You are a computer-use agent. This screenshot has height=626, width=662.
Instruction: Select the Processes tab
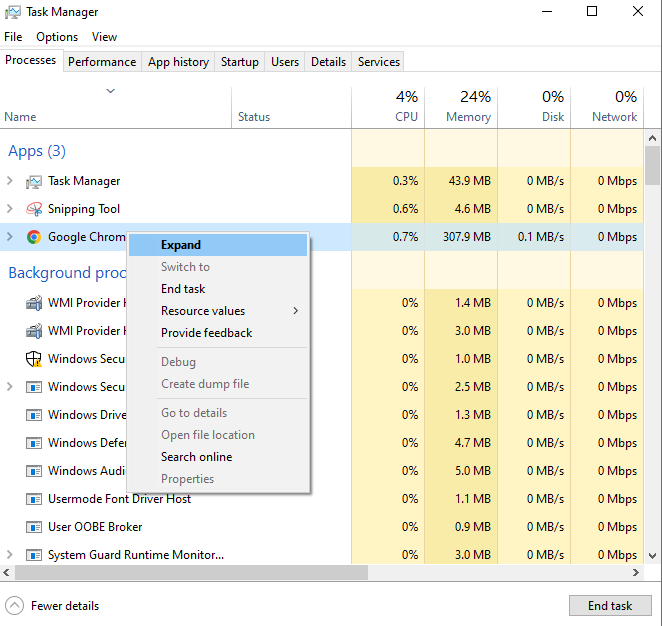click(30, 60)
